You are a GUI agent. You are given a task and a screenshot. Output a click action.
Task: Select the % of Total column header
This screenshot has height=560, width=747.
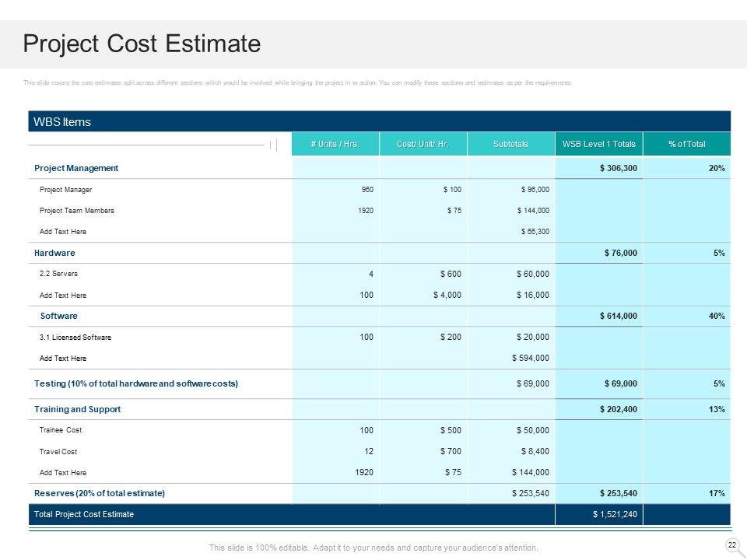[x=687, y=145]
